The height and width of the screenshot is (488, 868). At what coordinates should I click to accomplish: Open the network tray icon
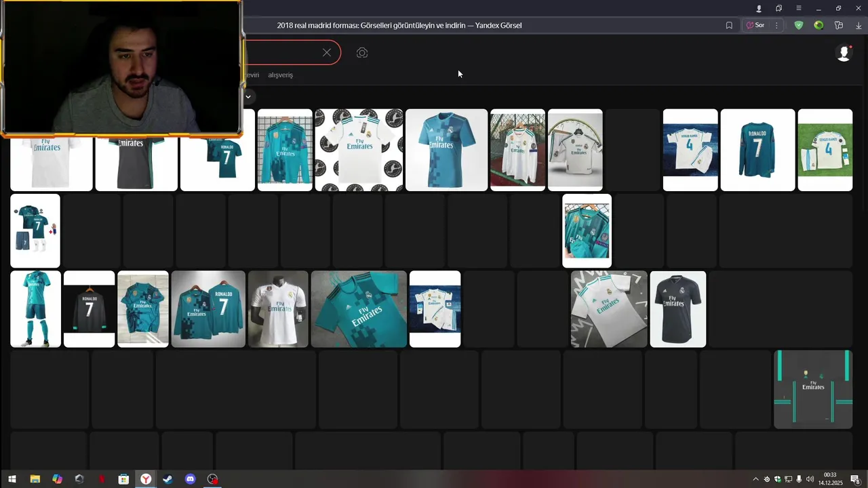788,479
